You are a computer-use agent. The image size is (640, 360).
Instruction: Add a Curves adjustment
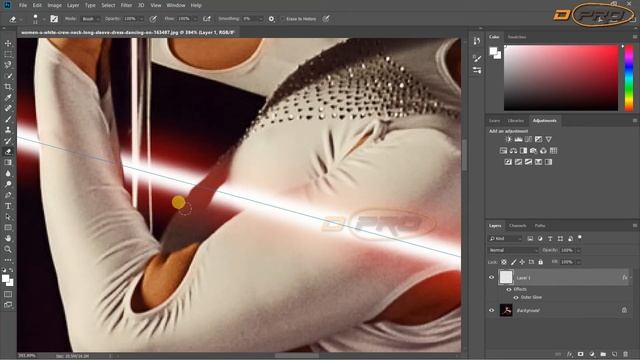[529, 139]
